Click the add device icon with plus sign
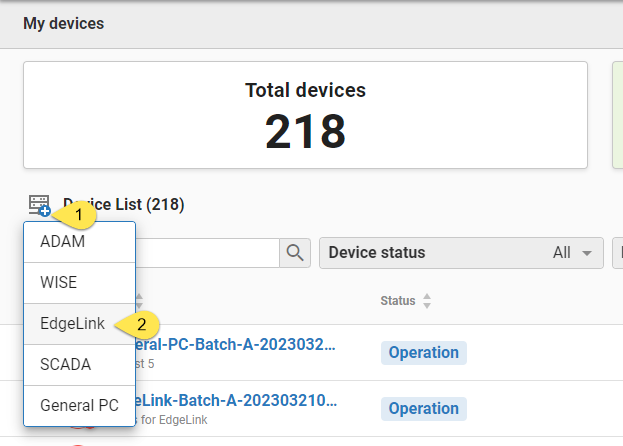Image resolution: width=623 pixels, height=446 pixels. (x=40, y=205)
